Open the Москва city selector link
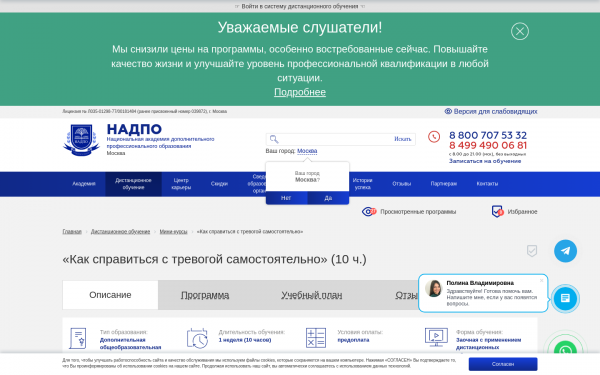The height and width of the screenshot is (375, 600). coord(307,151)
